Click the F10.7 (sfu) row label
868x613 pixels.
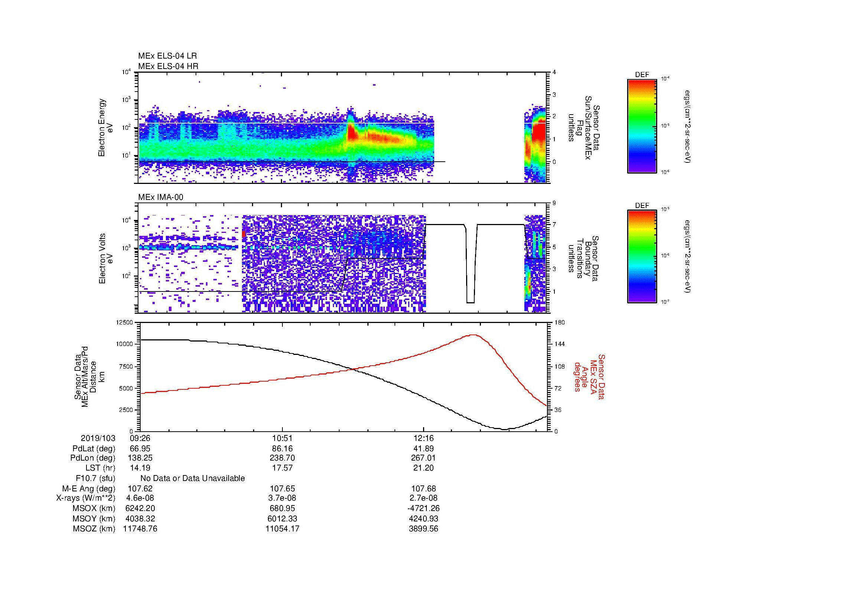(95, 478)
